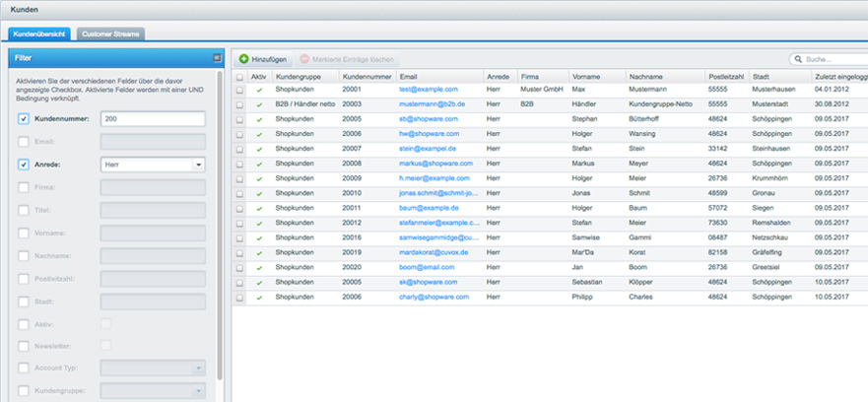The image size is (868, 402).
Task: Open the test@example.com email link
Action: pyautogui.click(x=430, y=89)
